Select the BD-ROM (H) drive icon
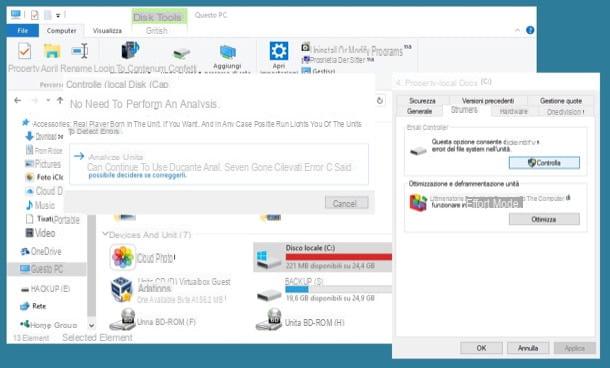Viewport: 610px width, 368px height. tap(269, 320)
